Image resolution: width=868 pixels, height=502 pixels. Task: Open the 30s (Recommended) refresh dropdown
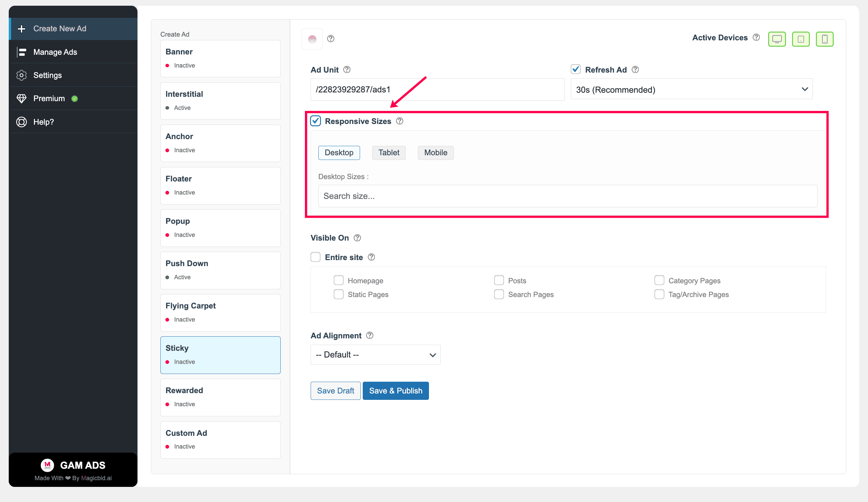pos(692,89)
